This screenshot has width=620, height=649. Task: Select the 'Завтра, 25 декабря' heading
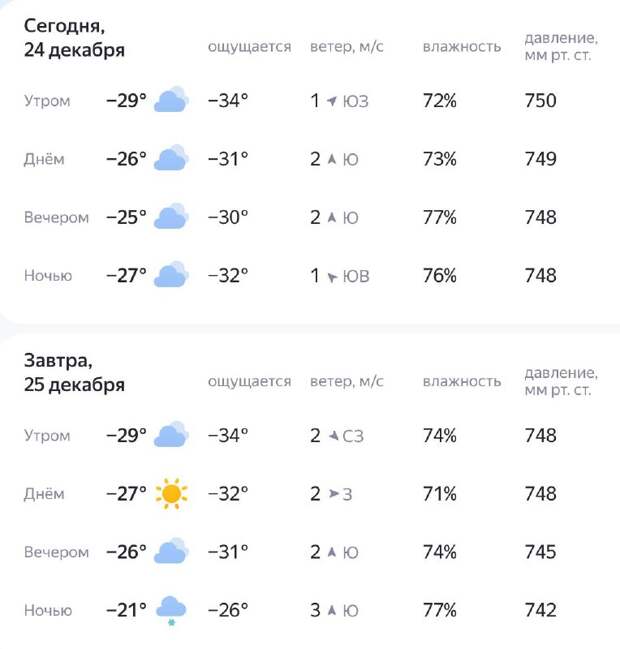[75, 372]
